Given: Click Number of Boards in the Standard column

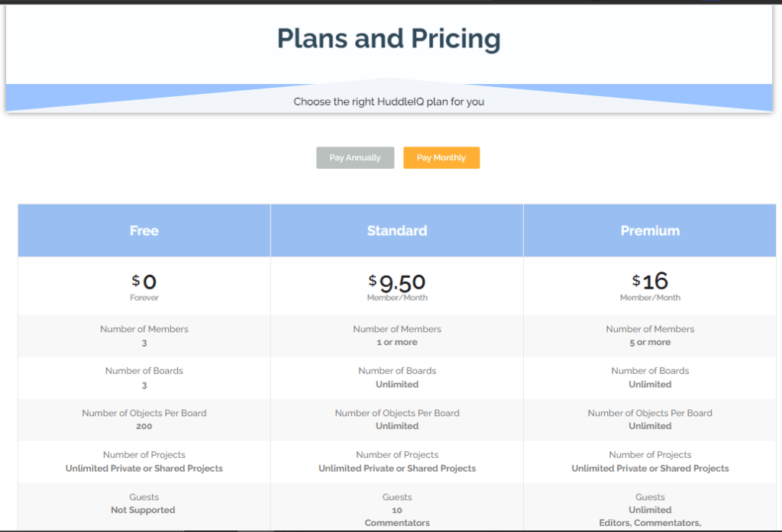Looking at the screenshot, I should point(397,371).
